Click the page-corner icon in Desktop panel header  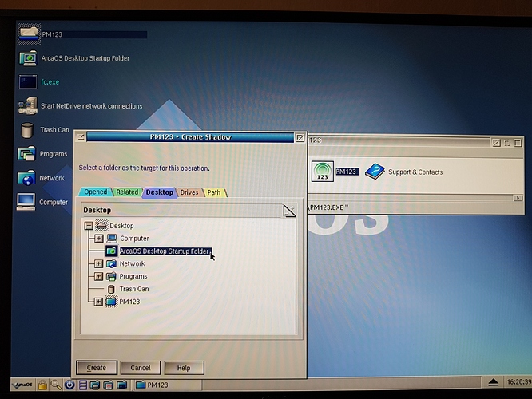pyautogui.click(x=289, y=211)
